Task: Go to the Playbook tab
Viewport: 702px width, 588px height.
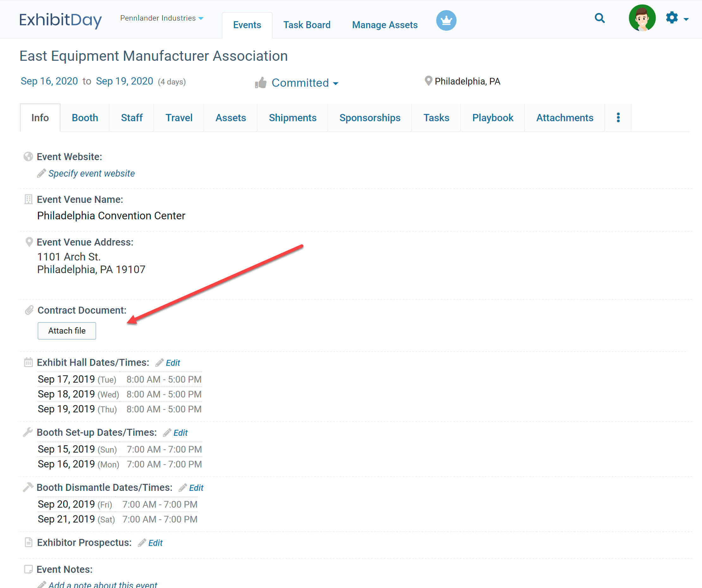Action: [x=492, y=118]
